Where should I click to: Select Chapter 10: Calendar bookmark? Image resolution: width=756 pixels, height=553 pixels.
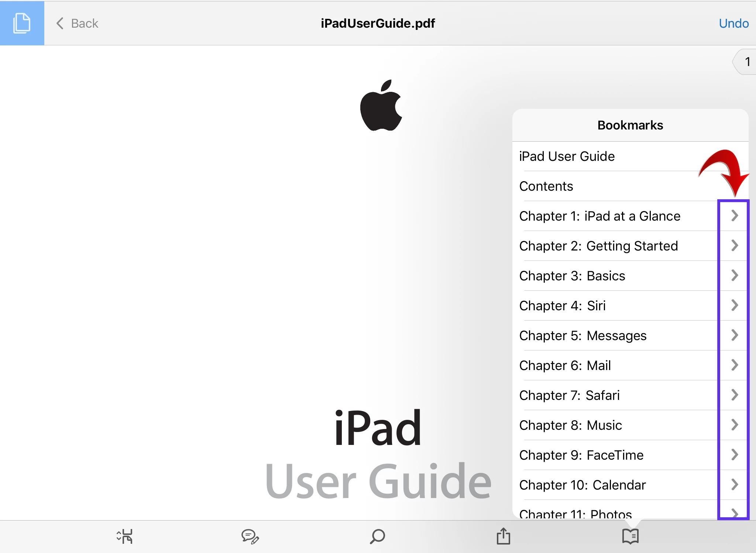[582, 485]
